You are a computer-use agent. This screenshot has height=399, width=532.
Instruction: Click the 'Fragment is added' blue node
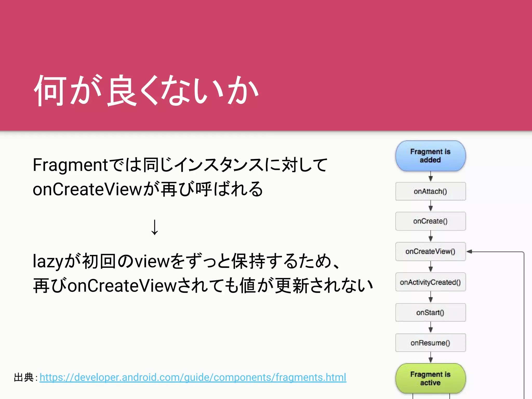[430, 156]
